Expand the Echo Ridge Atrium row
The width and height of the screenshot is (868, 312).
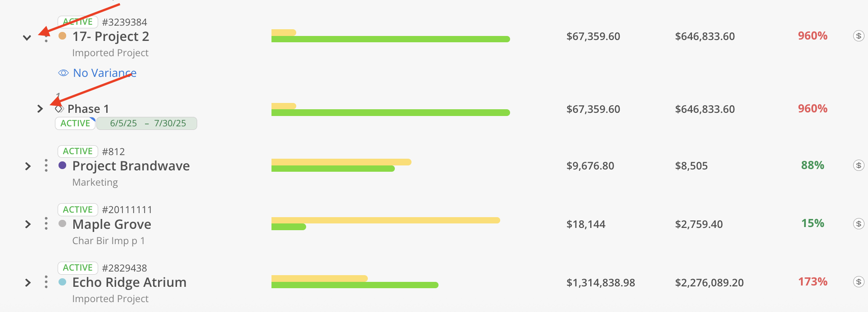[x=28, y=283]
